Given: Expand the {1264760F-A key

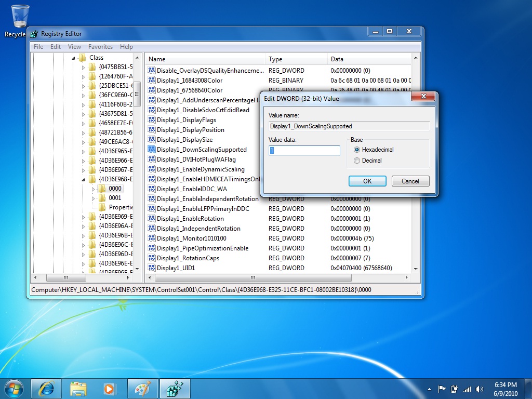Looking at the screenshot, I should (83, 77).
